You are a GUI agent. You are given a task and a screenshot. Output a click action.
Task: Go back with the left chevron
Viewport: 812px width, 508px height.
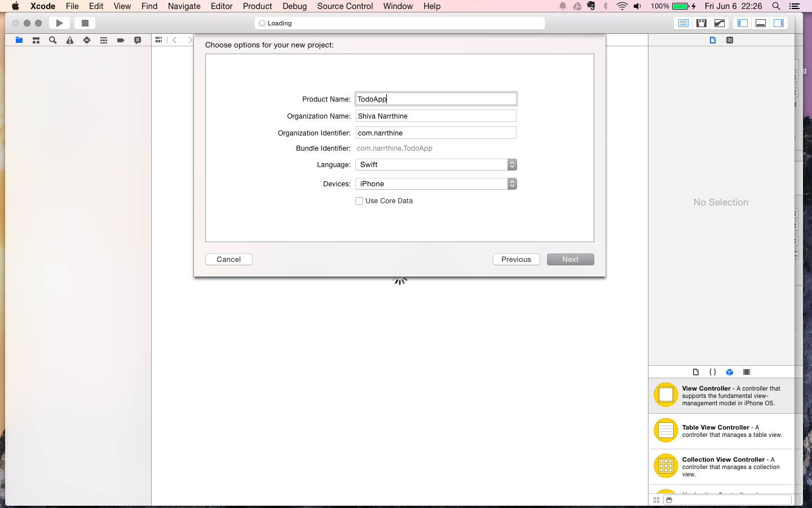(175, 40)
